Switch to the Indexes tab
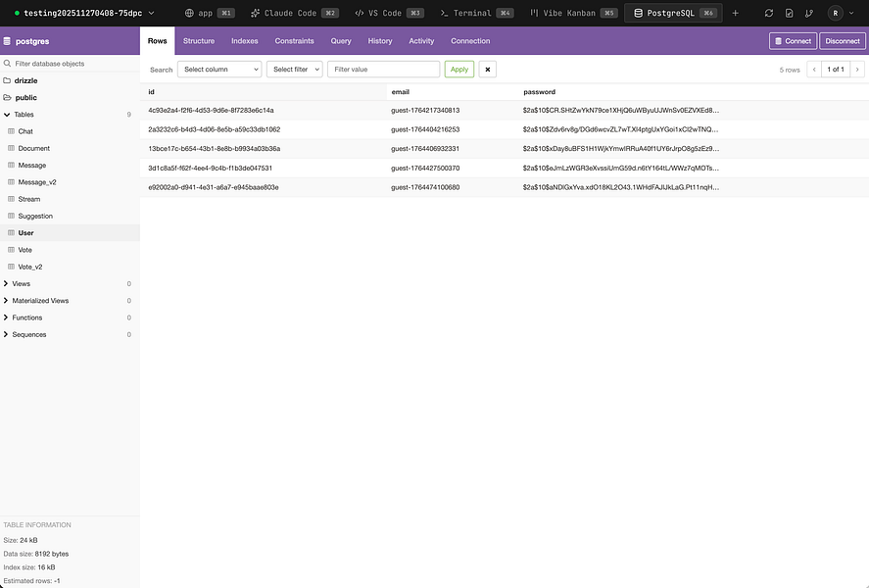Image resolution: width=869 pixels, height=588 pixels. coord(244,41)
